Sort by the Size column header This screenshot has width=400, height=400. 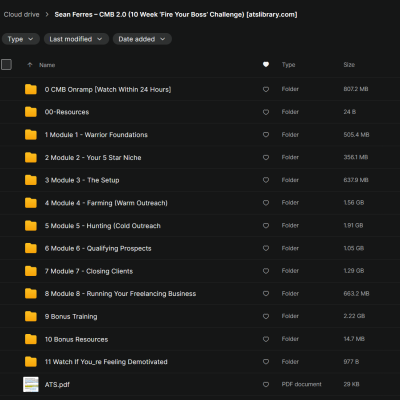click(x=349, y=65)
